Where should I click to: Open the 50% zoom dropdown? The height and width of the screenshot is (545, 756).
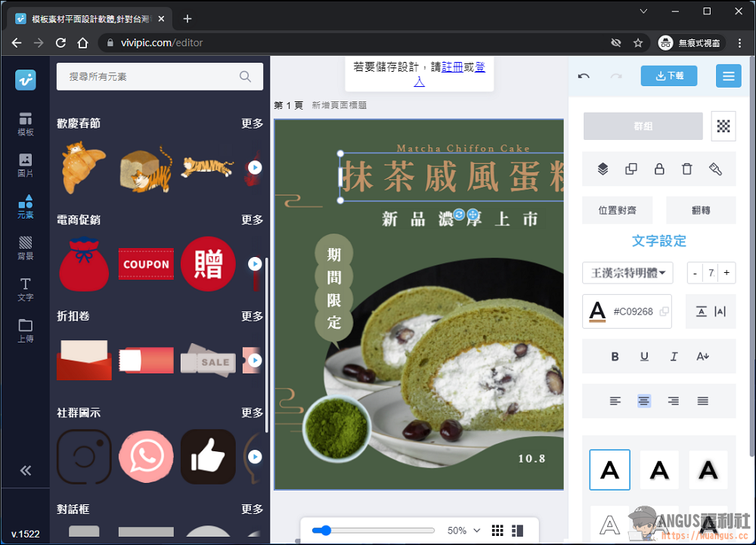pos(463,531)
